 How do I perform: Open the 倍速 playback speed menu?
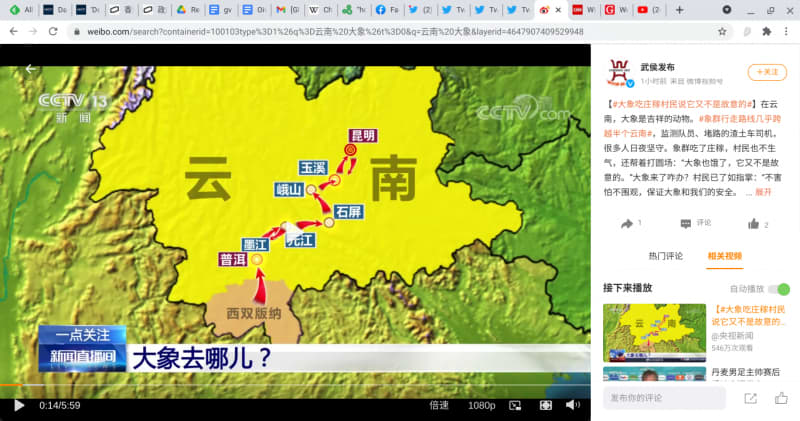coord(439,405)
